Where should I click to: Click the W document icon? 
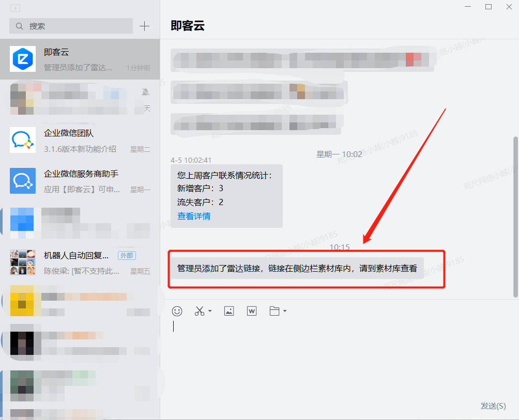click(x=252, y=311)
